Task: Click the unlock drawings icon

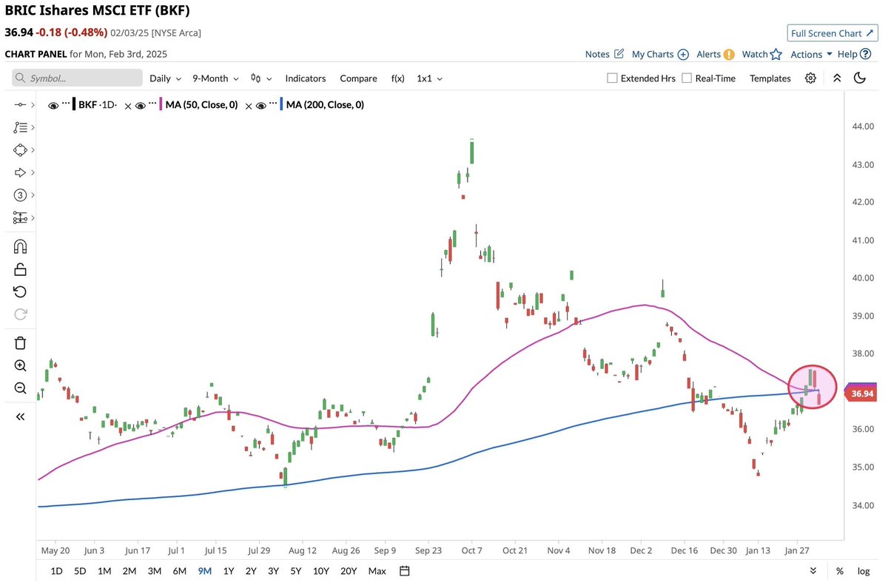Action: [20, 269]
